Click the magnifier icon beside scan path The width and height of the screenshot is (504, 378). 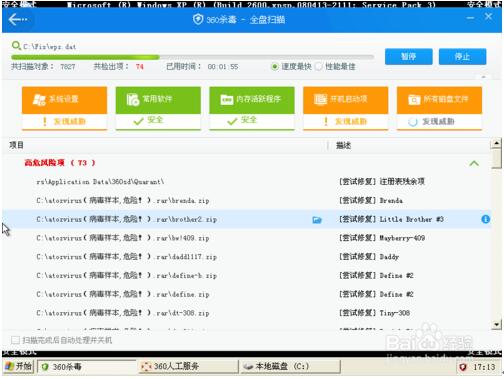coord(16,46)
